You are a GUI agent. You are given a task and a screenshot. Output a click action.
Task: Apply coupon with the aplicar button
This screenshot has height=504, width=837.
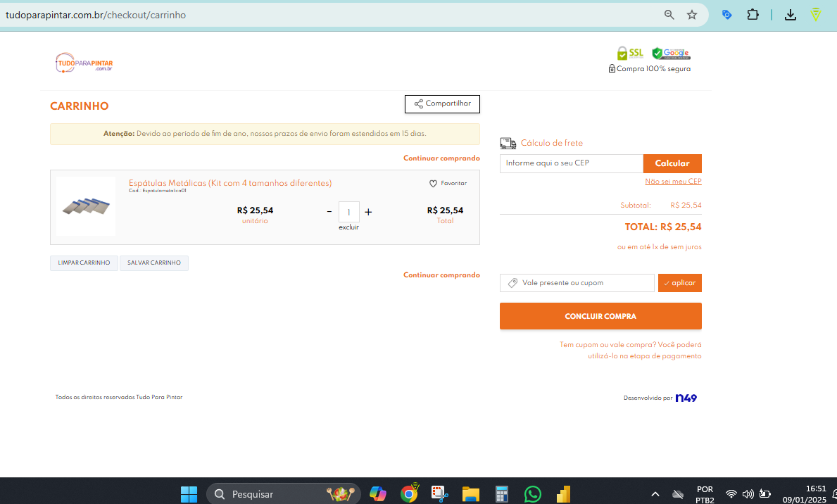(x=679, y=283)
